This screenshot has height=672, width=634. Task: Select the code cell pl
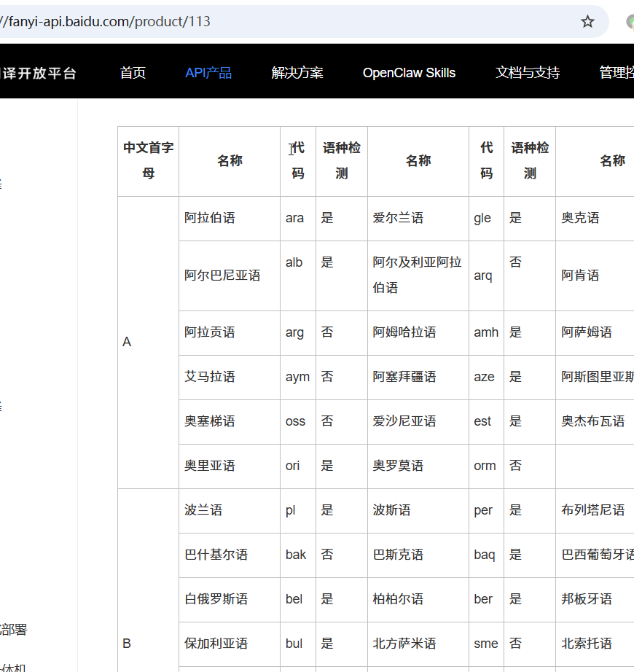(x=298, y=511)
